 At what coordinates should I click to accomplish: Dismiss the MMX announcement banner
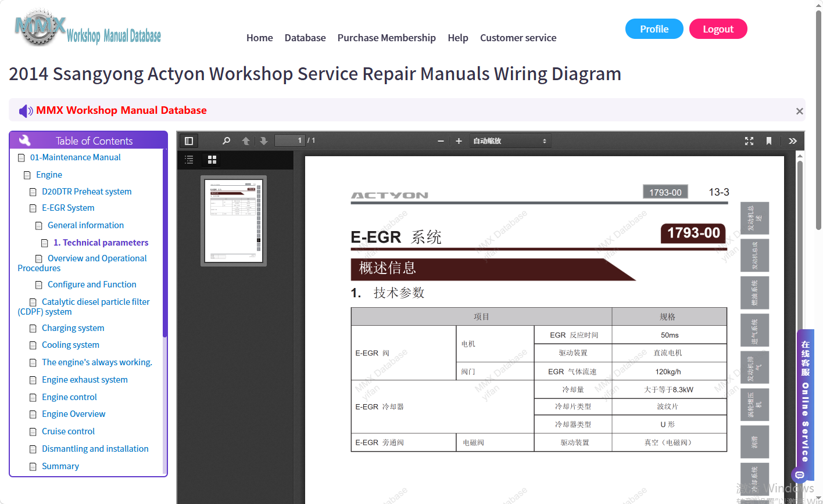click(x=800, y=111)
